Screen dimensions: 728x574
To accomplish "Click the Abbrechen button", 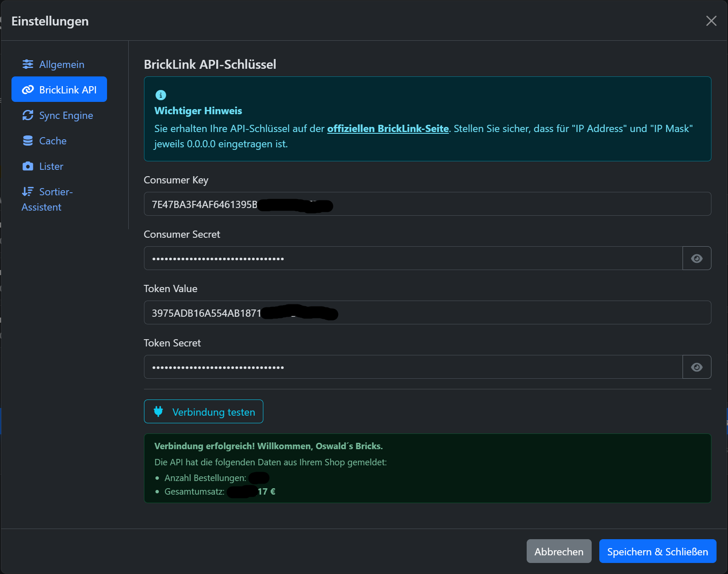I will pos(559,551).
